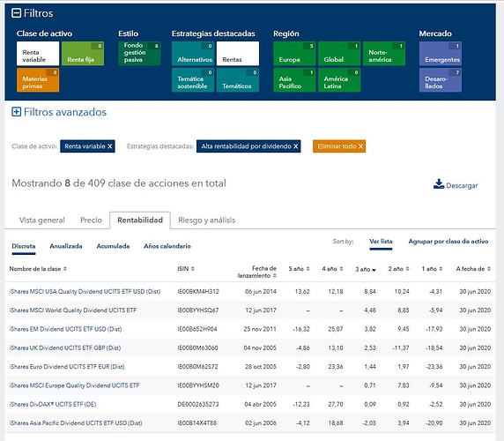Click launch date 25 nov 2011
The image size is (504, 441).
pyautogui.click(x=260, y=329)
